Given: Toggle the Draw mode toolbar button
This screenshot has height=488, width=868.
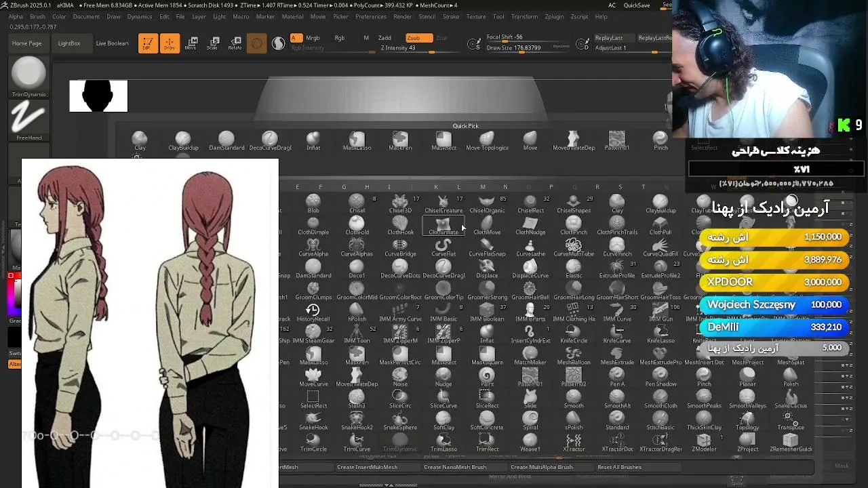Looking at the screenshot, I should point(170,43).
